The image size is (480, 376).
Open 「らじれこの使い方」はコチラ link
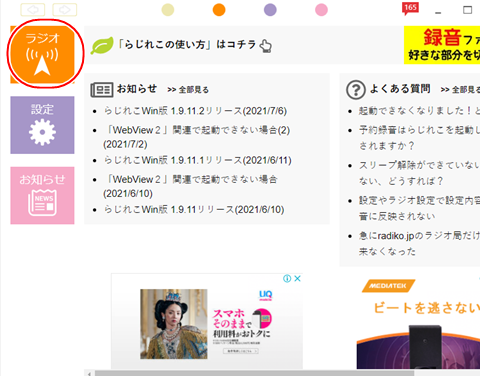click(187, 44)
